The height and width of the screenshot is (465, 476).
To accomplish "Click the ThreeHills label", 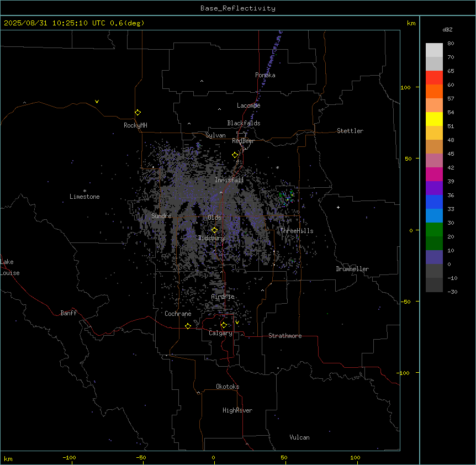I will (297, 231).
